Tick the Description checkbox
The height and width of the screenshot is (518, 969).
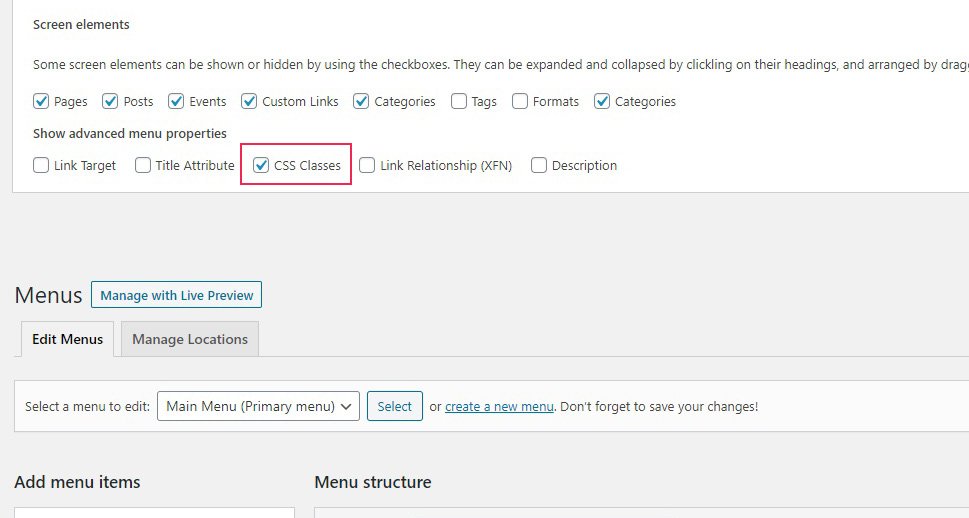pos(539,165)
